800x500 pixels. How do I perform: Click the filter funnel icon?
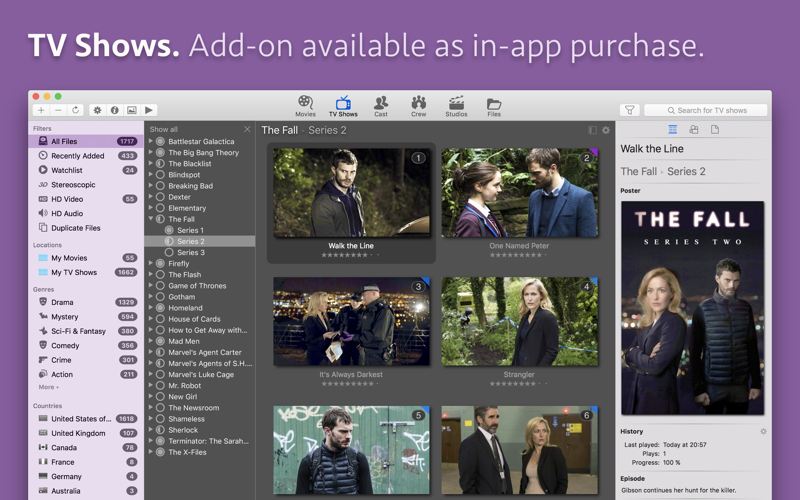(629, 110)
